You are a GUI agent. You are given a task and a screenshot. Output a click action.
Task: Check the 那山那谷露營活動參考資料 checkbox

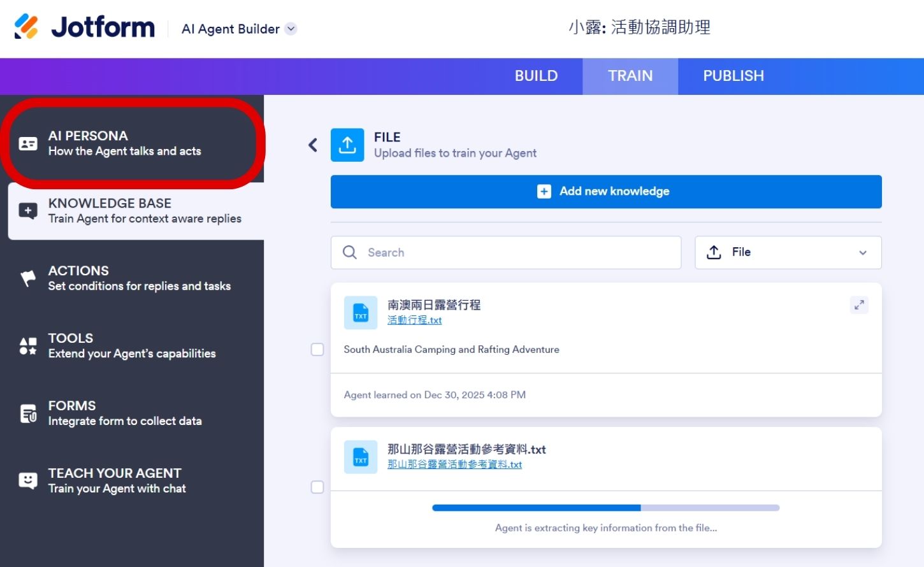pyautogui.click(x=317, y=487)
